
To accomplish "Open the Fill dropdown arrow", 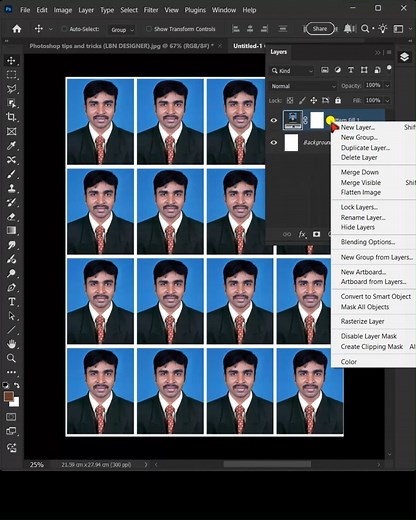I will click(x=387, y=100).
